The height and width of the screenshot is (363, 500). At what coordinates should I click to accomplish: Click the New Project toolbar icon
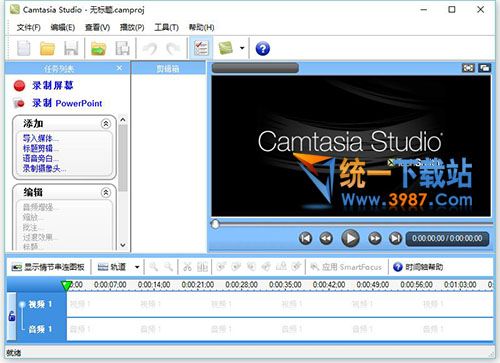click(24, 48)
